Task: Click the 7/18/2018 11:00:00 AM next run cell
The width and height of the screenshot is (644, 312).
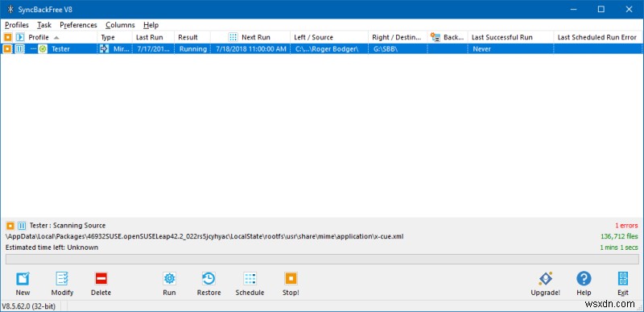Action: 250,49
